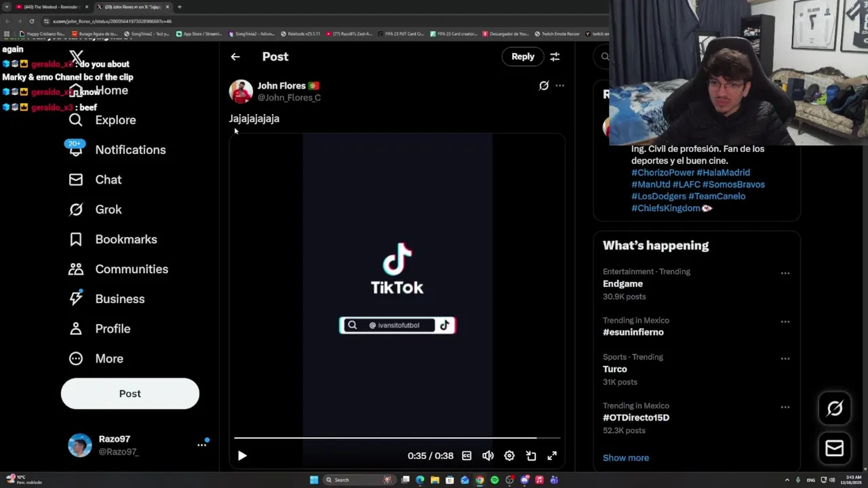The image size is (868, 488).
Task: Open the Paletools bookmark
Action: (300, 34)
